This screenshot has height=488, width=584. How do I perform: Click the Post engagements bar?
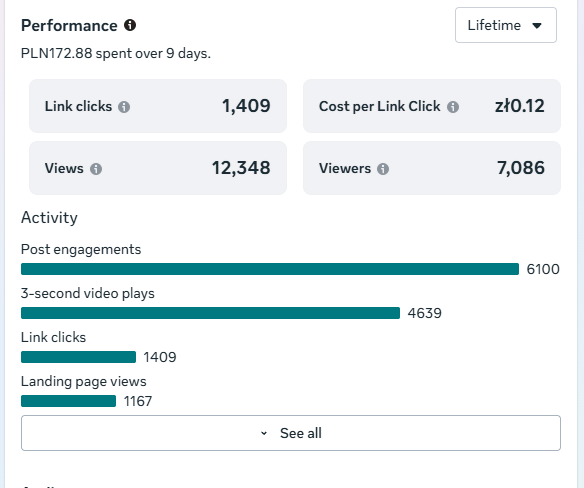(x=270, y=269)
